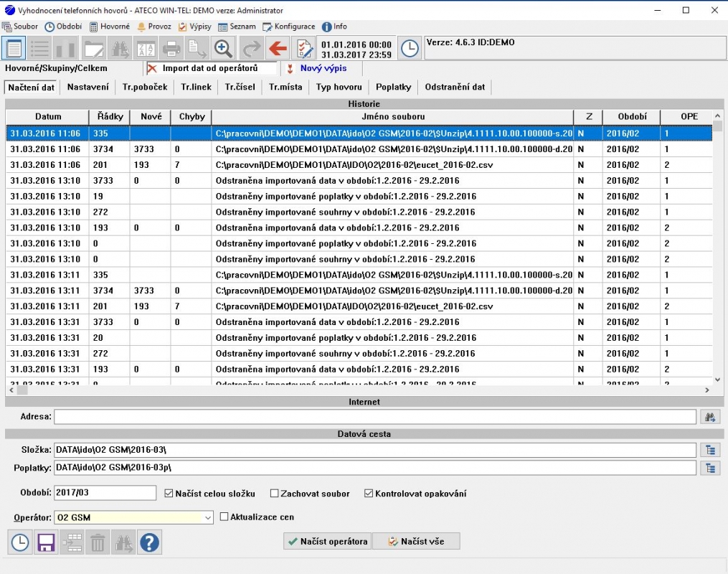Switch to the Odstranění dat tab
Image resolution: width=728 pixels, height=574 pixels.
point(455,87)
